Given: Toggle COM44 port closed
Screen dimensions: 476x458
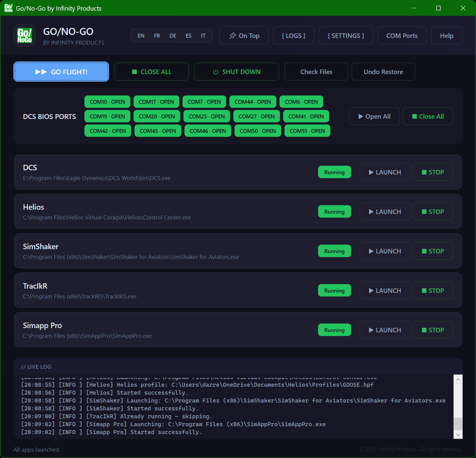Looking at the screenshot, I should coord(252,102).
